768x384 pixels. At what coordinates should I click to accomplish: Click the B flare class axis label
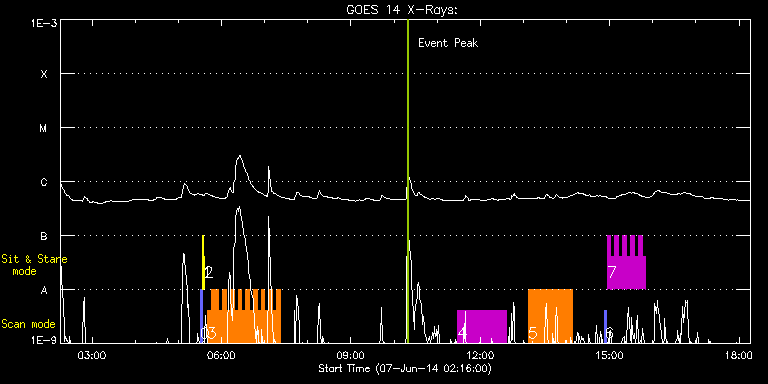[44, 236]
